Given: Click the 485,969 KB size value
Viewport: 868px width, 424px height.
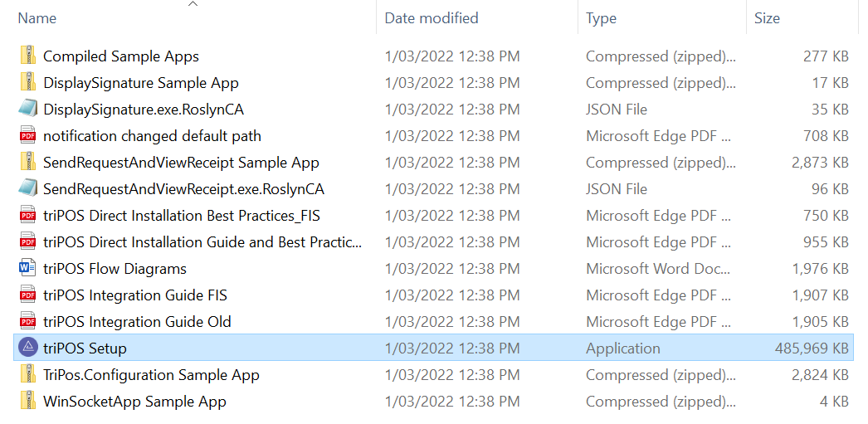Looking at the screenshot, I should [812, 348].
